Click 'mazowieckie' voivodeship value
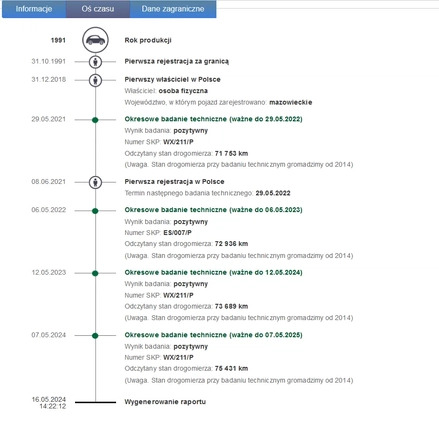This screenshot has height=422, width=439. (291, 102)
